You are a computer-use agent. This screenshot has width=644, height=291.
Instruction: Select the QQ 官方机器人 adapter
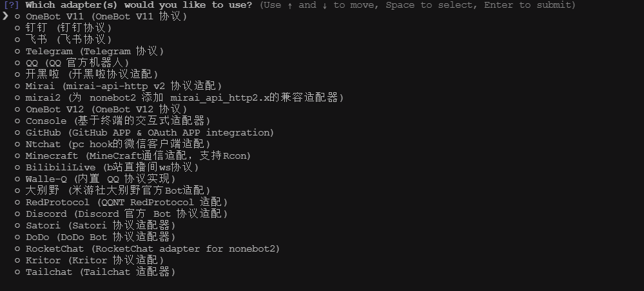coord(72,63)
